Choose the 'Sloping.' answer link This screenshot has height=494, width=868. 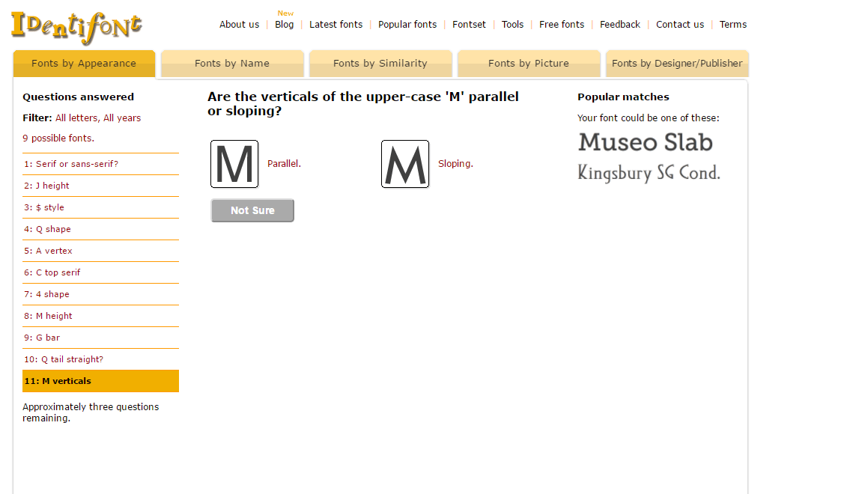pyautogui.click(x=455, y=164)
